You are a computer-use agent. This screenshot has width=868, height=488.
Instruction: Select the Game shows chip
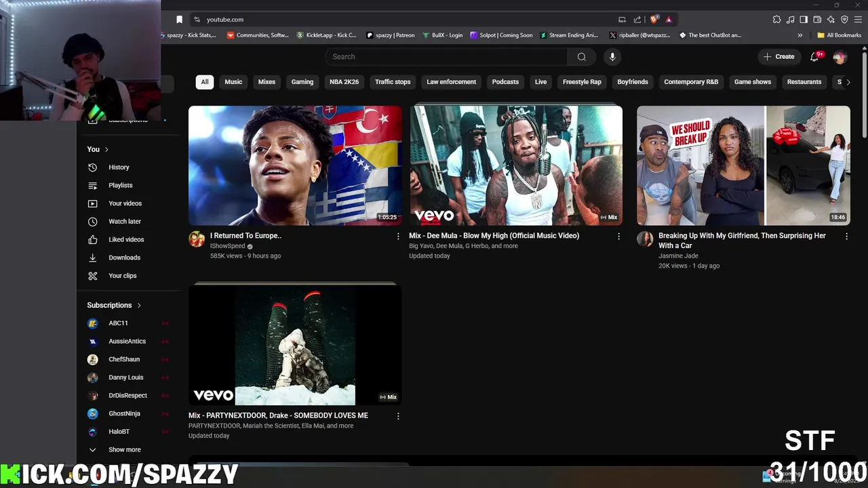(x=753, y=82)
